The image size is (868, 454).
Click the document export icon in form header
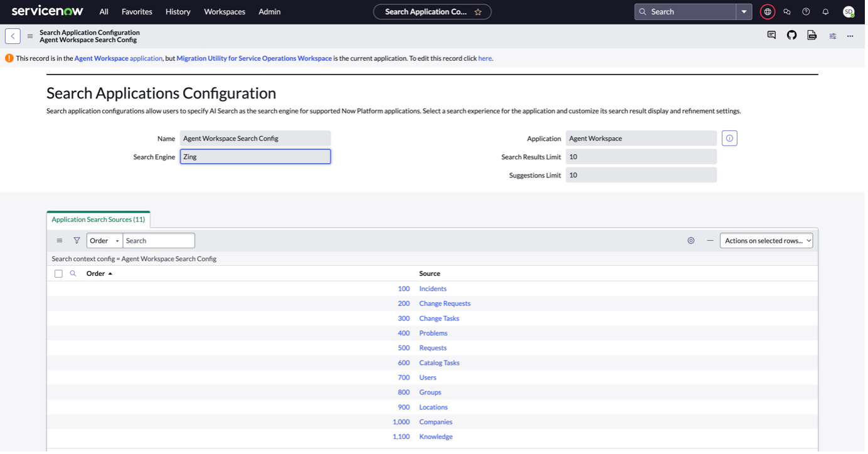click(815, 36)
